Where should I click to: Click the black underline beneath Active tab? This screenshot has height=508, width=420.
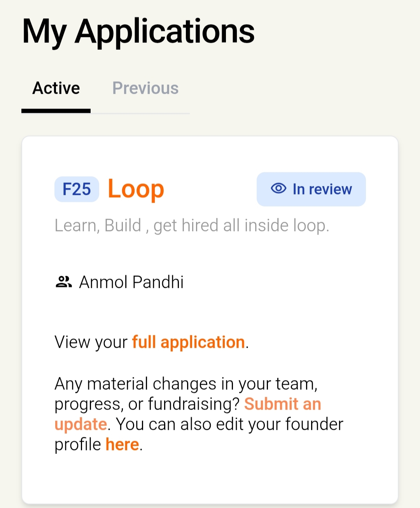click(x=56, y=111)
